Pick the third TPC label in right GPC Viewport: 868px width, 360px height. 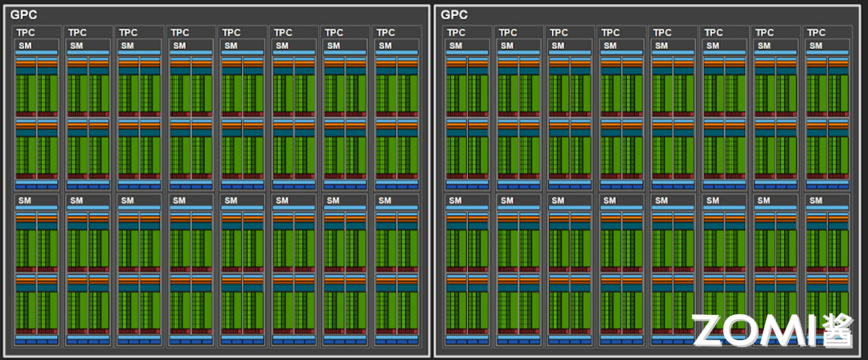pyautogui.click(x=559, y=33)
